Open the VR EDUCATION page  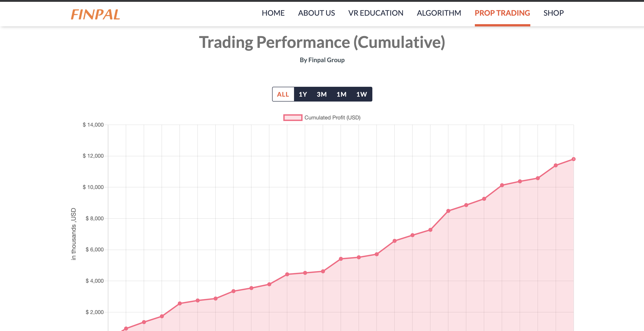click(375, 13)
